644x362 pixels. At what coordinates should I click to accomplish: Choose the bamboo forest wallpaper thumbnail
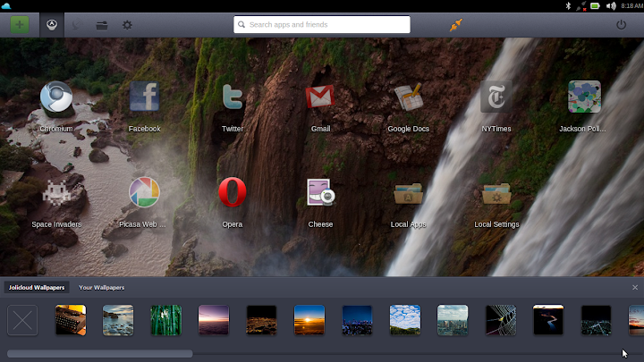pos(165,320)
